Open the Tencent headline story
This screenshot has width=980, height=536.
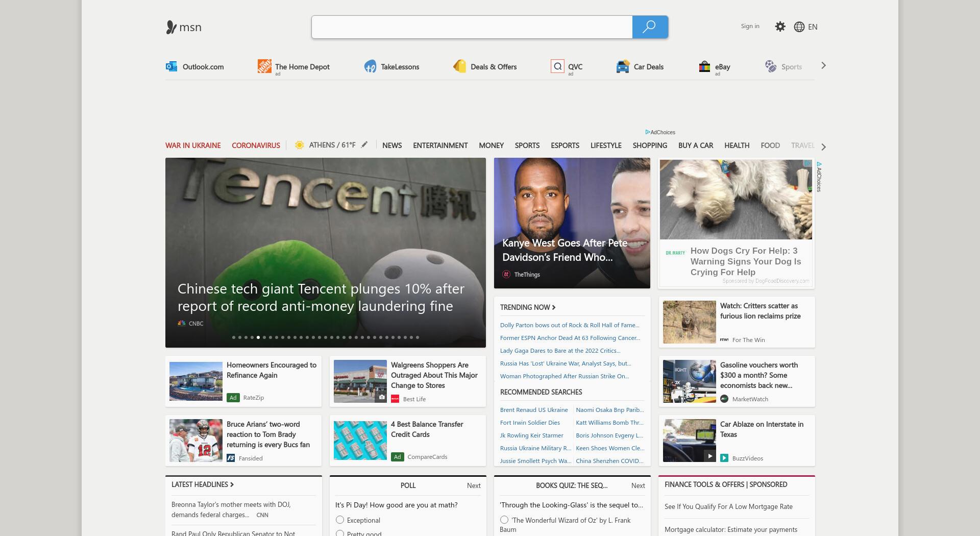pyautogui.click(x=321, y=298)
